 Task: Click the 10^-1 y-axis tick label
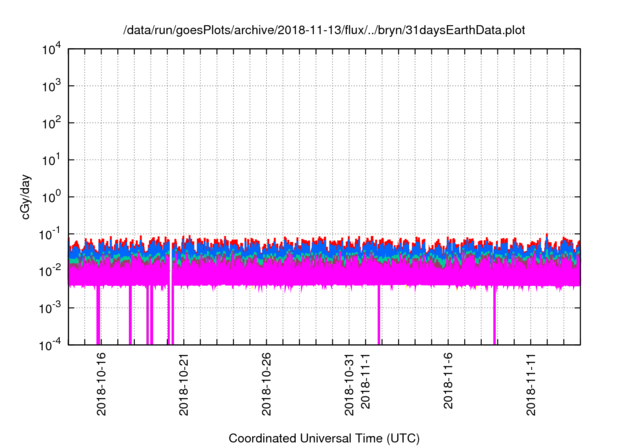click(x=48, y=234)
